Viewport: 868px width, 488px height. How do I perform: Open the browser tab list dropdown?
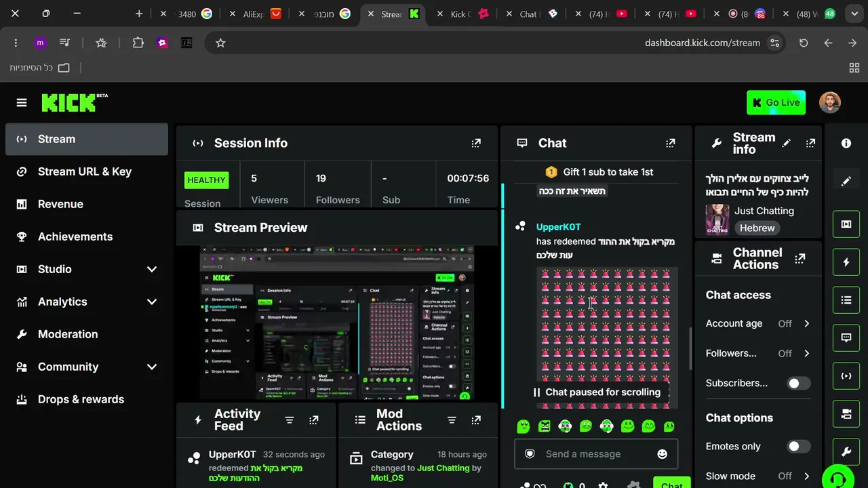pos(854,14)
